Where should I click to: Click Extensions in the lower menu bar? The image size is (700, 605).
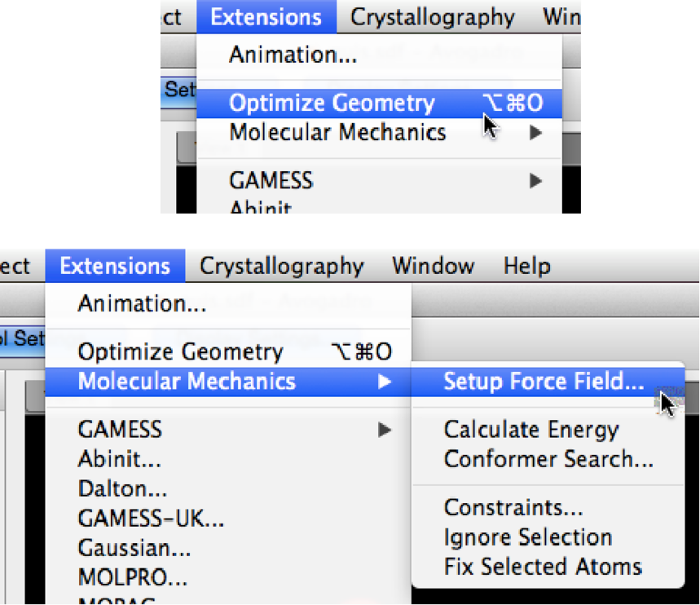[115, 266]
